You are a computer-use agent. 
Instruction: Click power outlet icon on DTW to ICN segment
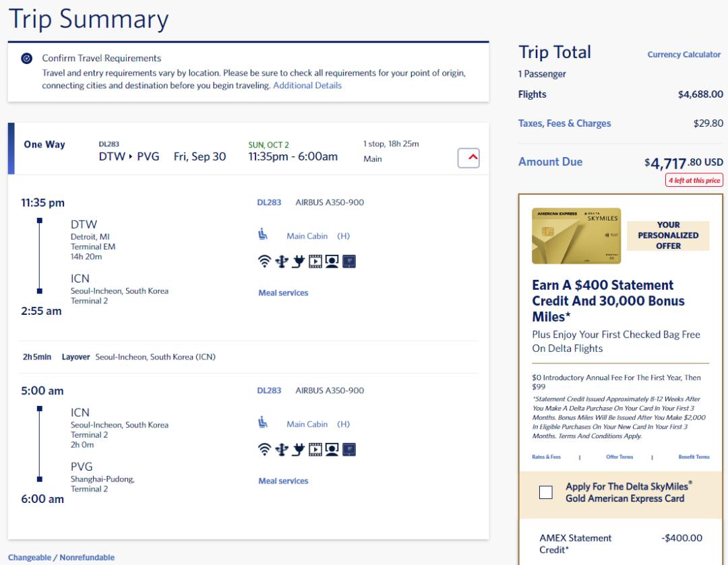point(299,262)
